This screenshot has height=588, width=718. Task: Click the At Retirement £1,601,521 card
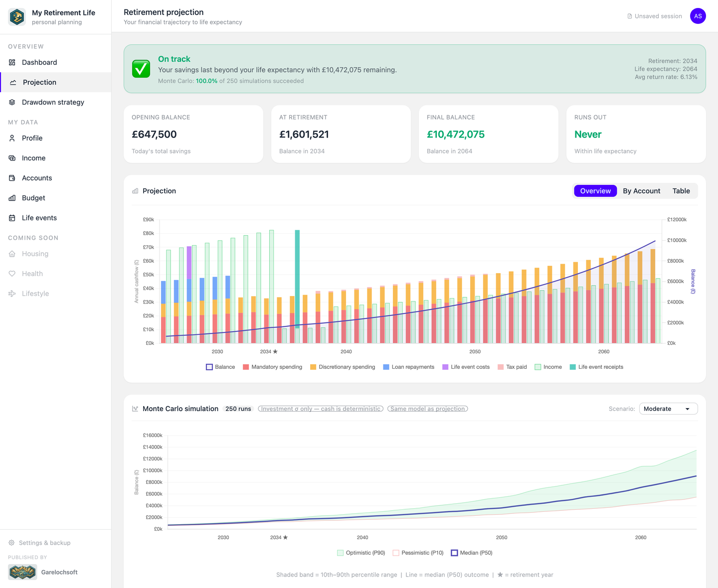click(x=341, y=134)
